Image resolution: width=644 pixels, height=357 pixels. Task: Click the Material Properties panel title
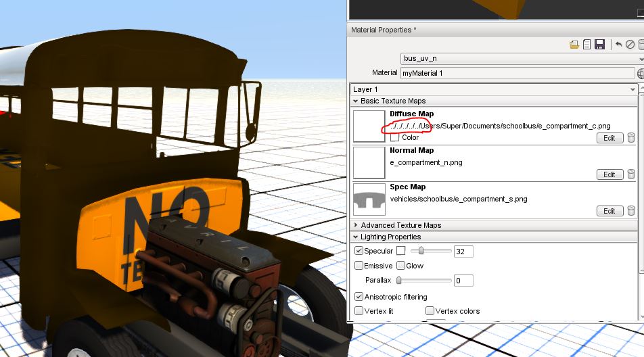coord(383,30)
